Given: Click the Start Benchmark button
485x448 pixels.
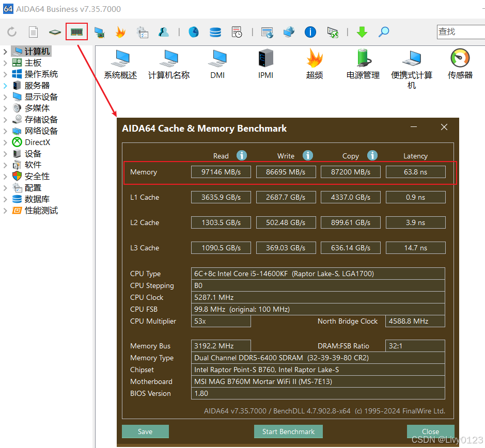Looking at the screenshot, I should click(288, 431).
